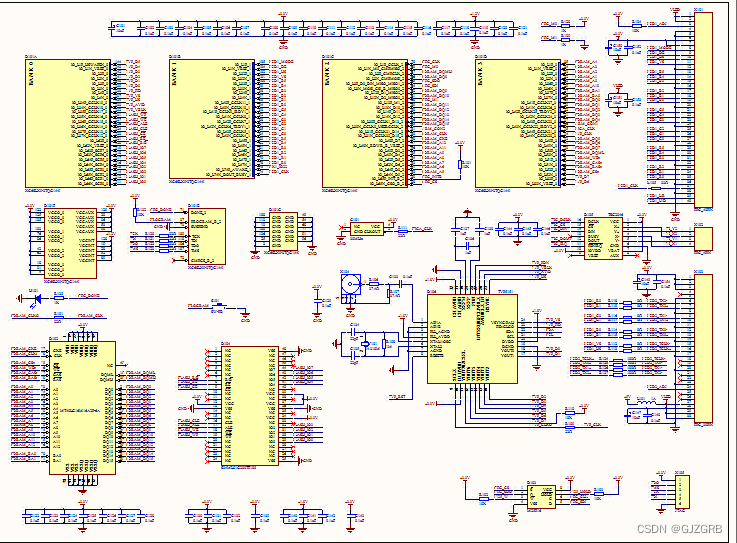
Task: Click the ground symbol below the SDRAM chip
Action: (83, 491)
